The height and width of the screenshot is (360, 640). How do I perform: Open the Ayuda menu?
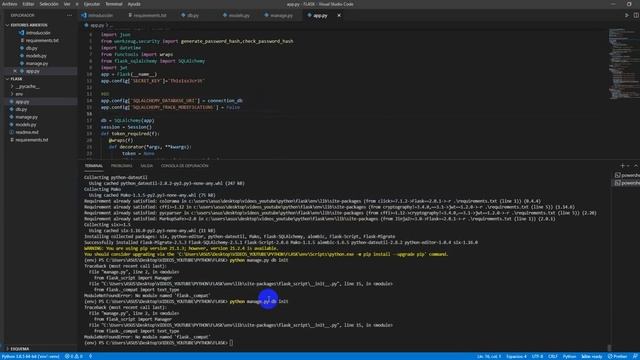coord(134,4)
